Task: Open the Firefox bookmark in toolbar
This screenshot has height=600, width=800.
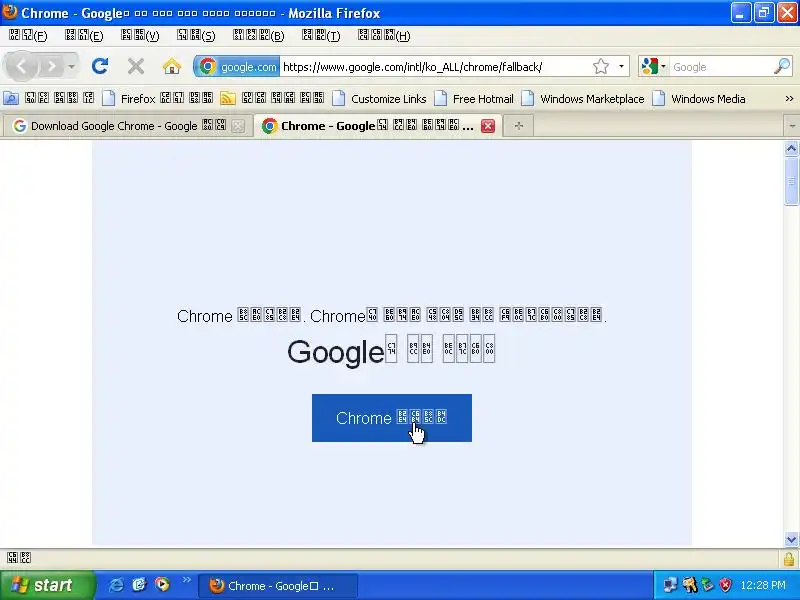Action: pyautogui.click(x=158, y=98)
